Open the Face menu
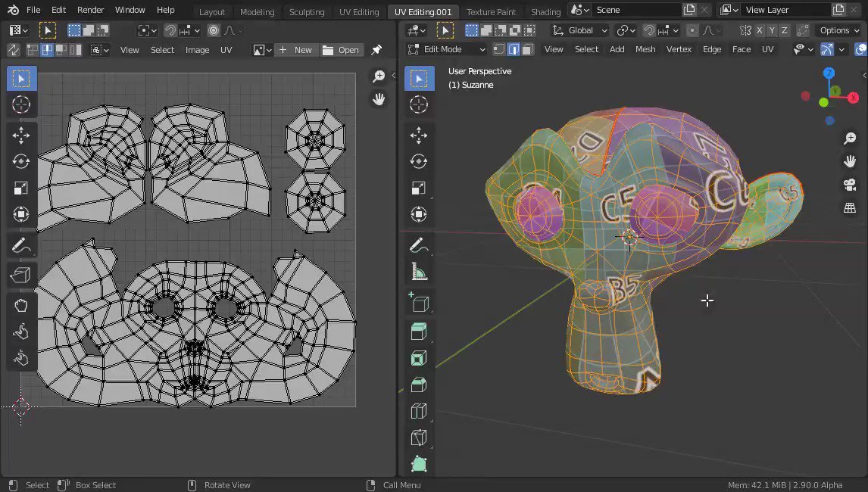 742,49
